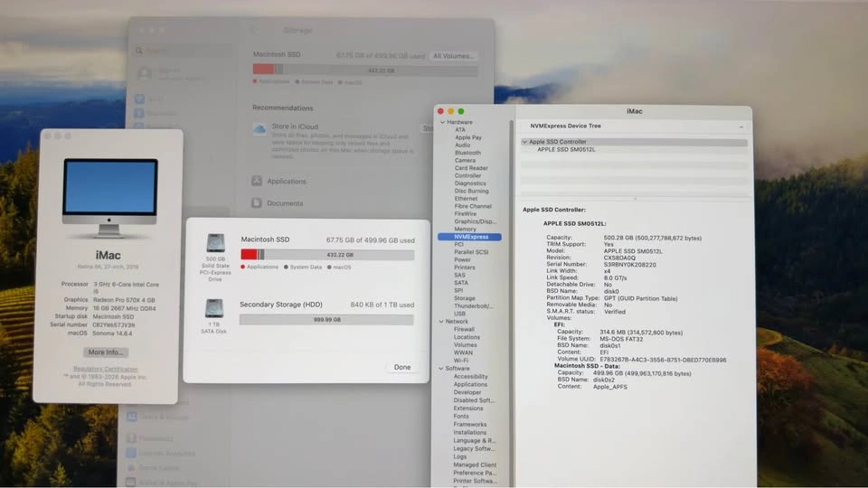Click the search magnifier in Settings sidebar
This screenshot has width=868, height=488.
click(139, 51)
